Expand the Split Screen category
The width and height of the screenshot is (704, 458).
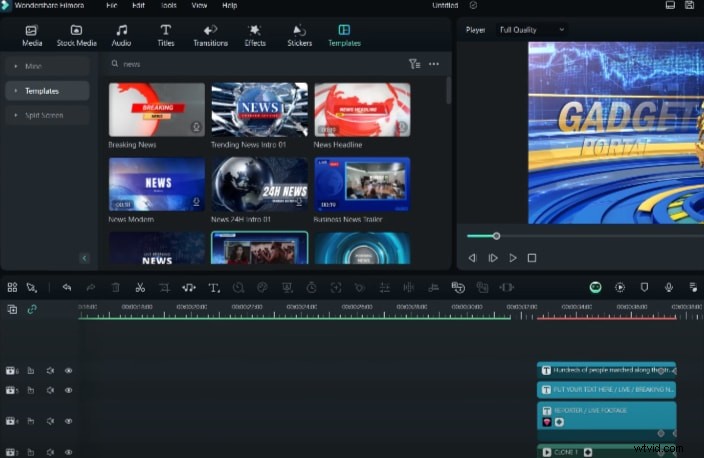click(46, 116)
